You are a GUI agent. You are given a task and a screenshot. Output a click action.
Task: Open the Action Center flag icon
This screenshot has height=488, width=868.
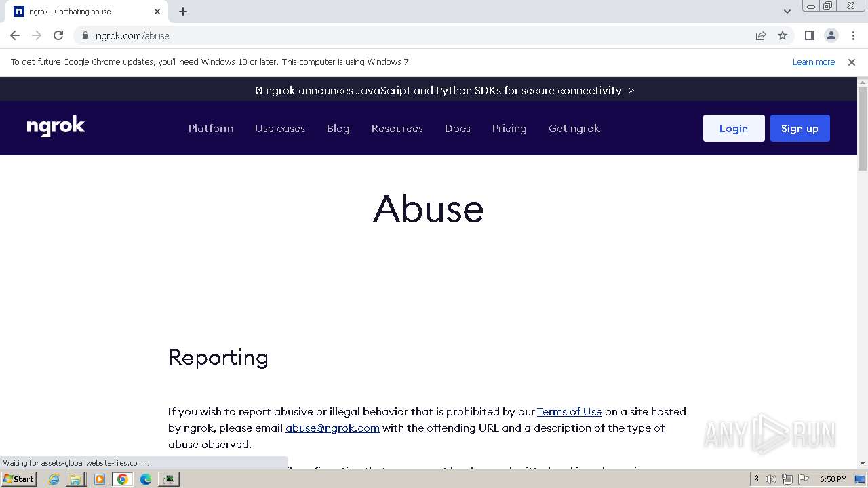coord(803,479)
